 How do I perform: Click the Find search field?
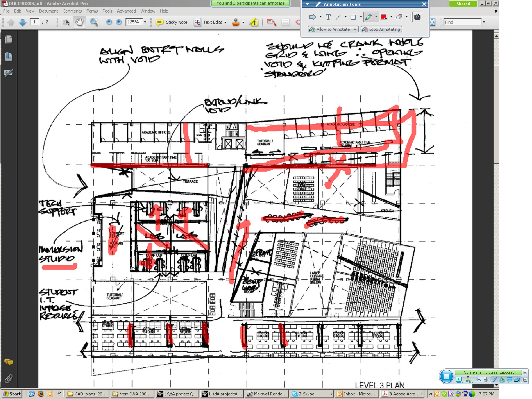(x=463, y=22)
